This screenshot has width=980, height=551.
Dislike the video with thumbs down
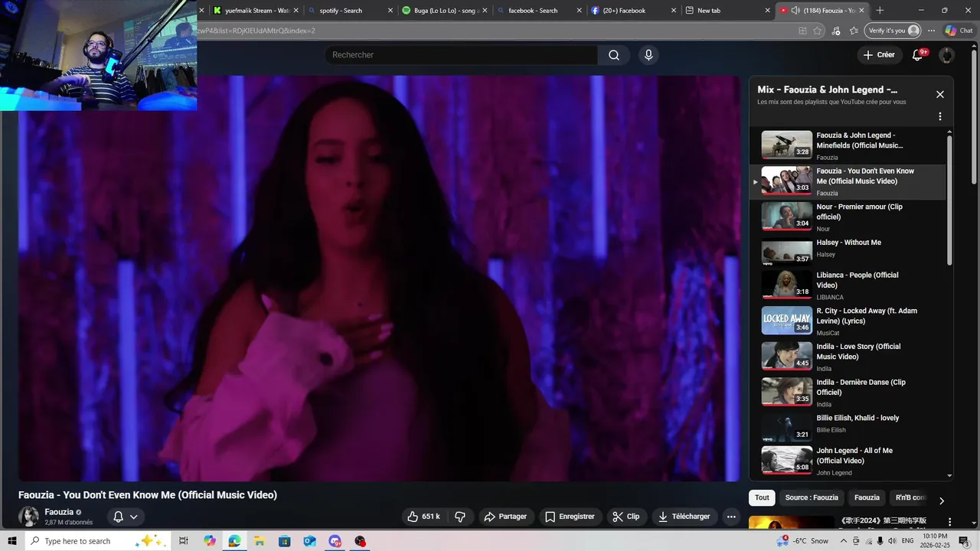tap(460, 517)
